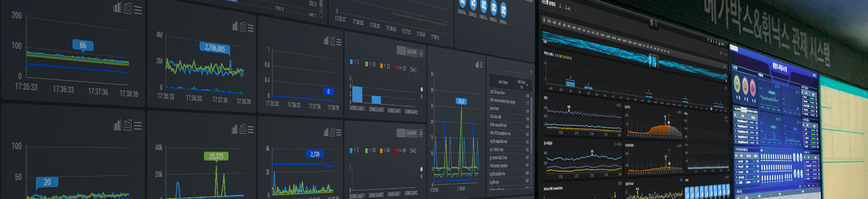This screenshot has height=199, width=868.
Task: Select the white page dot on '< 5' panel
Action: (421, 169)
